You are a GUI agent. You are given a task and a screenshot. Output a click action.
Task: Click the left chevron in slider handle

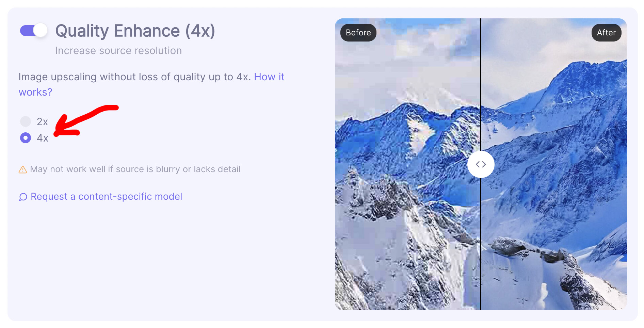coord(478,164)
